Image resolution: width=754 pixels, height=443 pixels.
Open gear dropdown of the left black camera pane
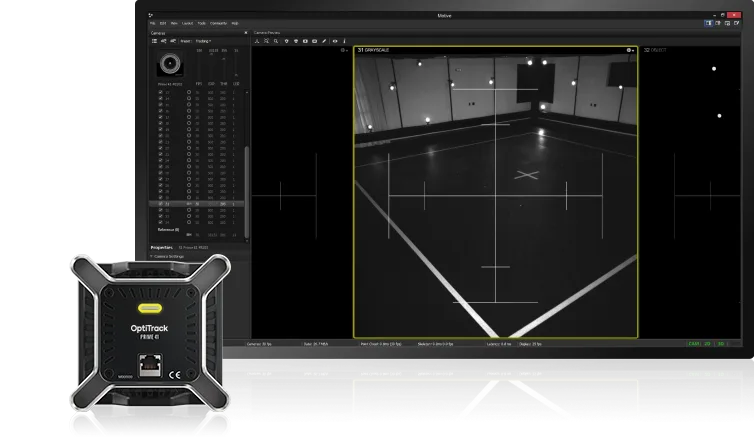click(344, 50)
